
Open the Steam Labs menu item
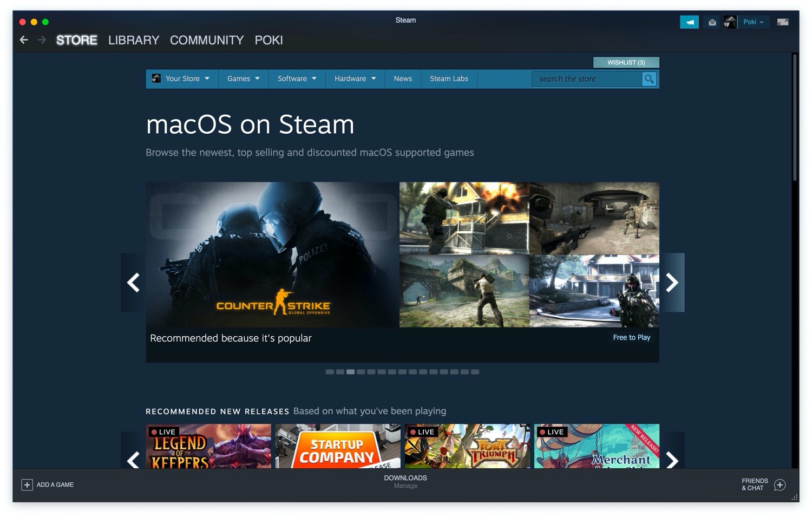coord(449,78)
